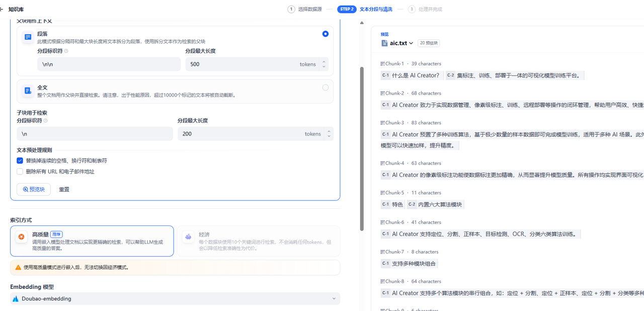Click the Chunk-2 · 68 characters header
Viewport: 644px width, 311px height.
coord(411,94)
